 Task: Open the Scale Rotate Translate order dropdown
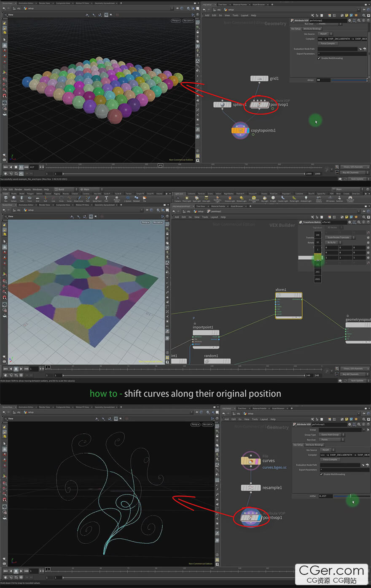[340, 237]
